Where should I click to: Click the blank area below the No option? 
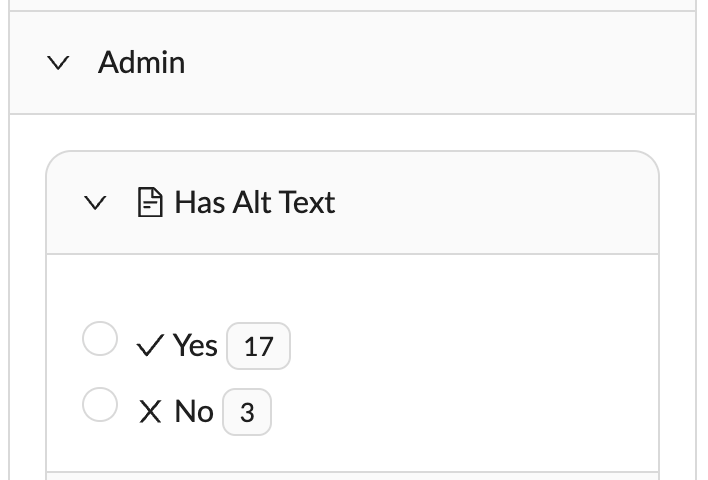352,454
